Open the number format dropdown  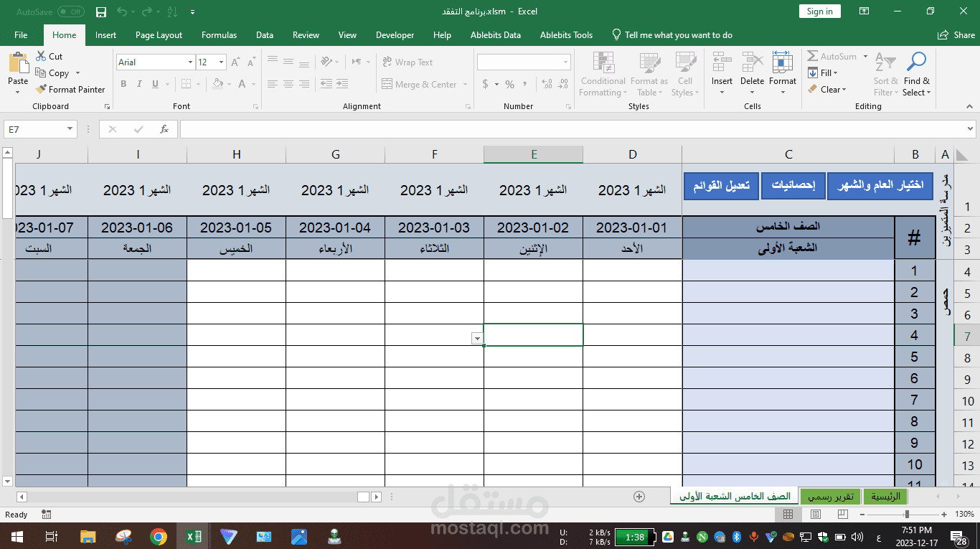(x=566, y=62)
